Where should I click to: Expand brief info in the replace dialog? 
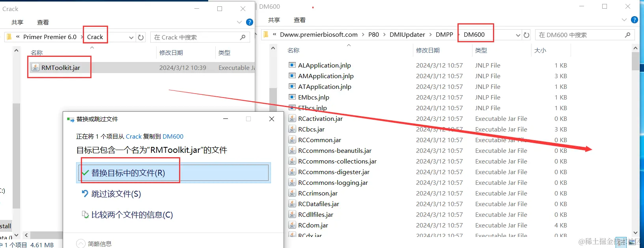click(81, 244)
